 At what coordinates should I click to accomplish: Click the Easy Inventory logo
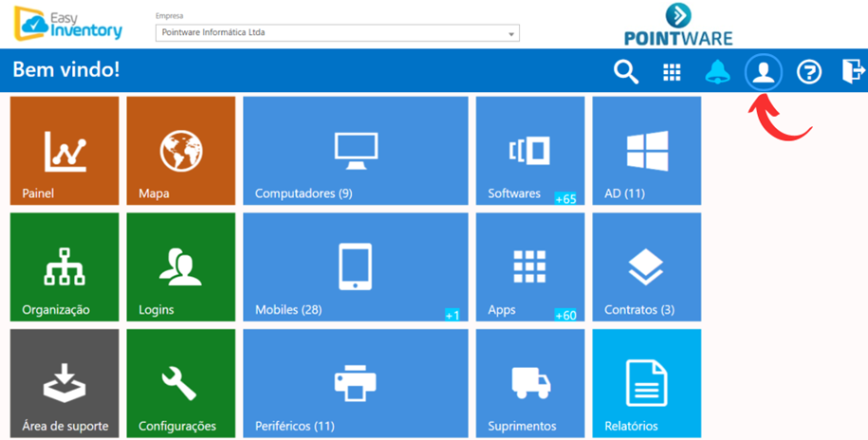(68, 25)
